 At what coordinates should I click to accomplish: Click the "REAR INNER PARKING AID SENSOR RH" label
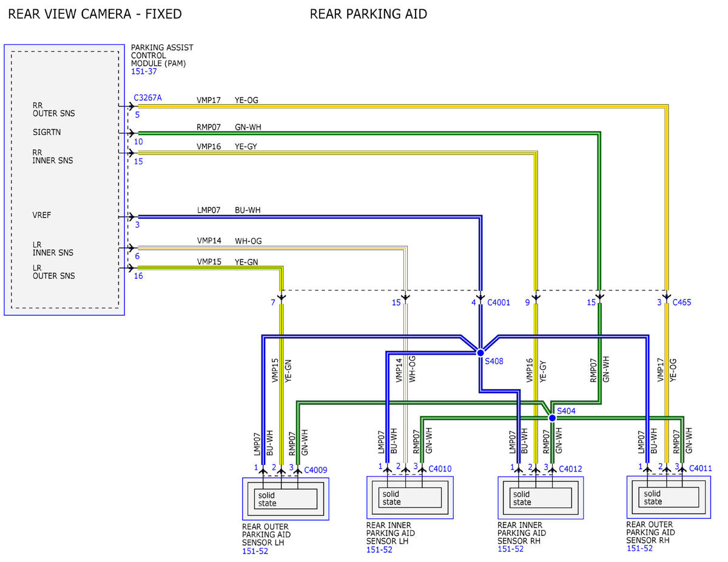522,533
